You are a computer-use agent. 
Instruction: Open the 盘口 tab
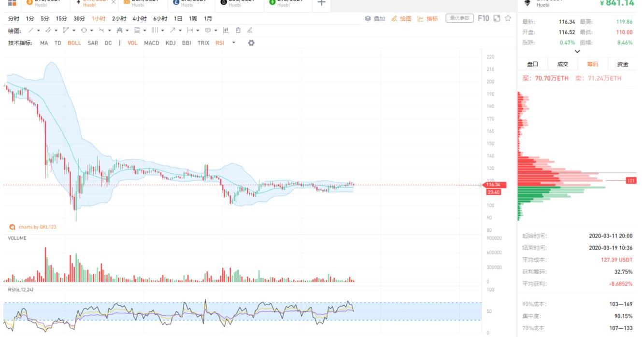(x=532, y=64)
